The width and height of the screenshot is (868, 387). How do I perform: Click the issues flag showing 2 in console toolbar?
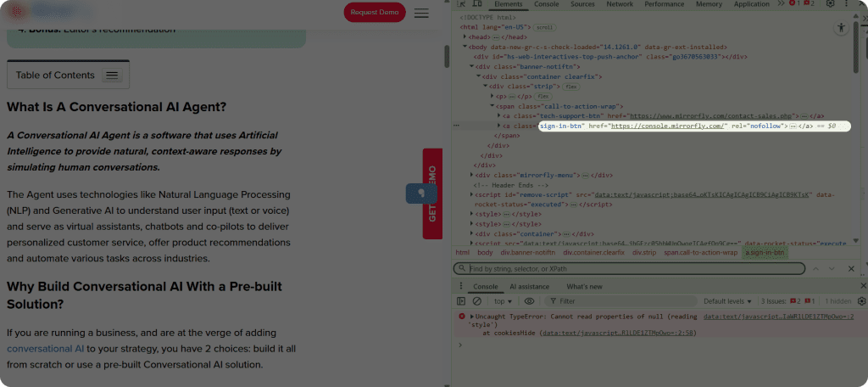click(x=795, y=301)
